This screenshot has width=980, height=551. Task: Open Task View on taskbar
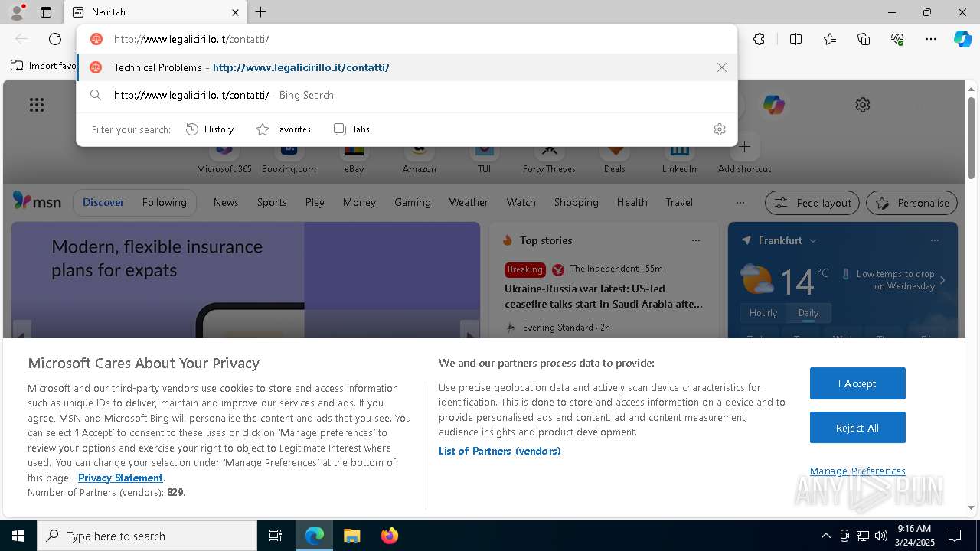point(276,536)
